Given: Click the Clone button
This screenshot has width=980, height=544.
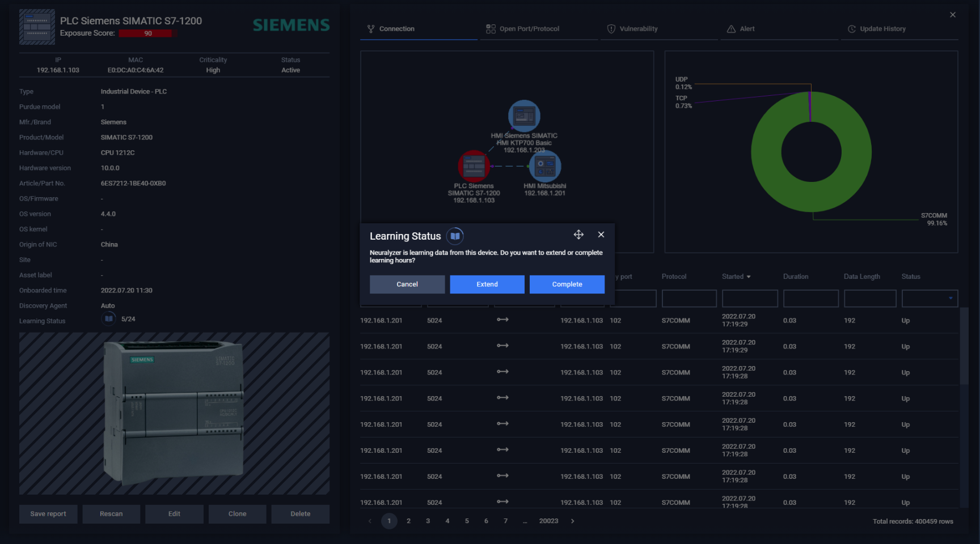Looking at the screenshot, I should point(237,514).
